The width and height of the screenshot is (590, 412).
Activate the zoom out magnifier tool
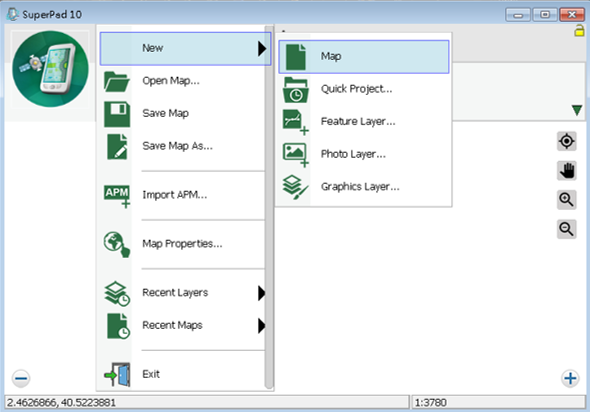pyautogui.click(x=566, y=229)
